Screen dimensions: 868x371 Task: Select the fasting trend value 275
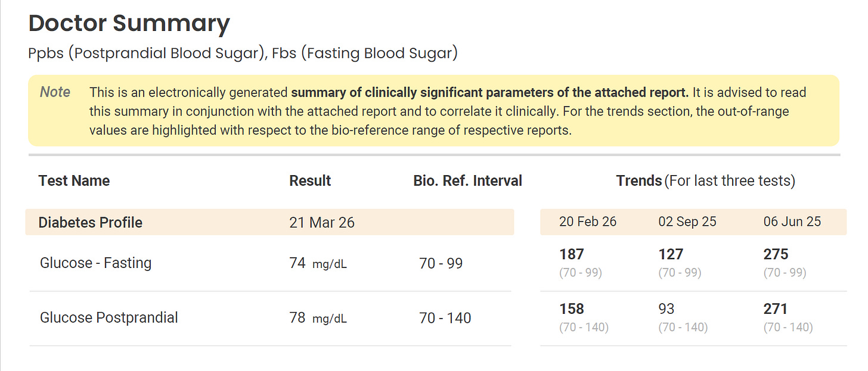(776, 255)
